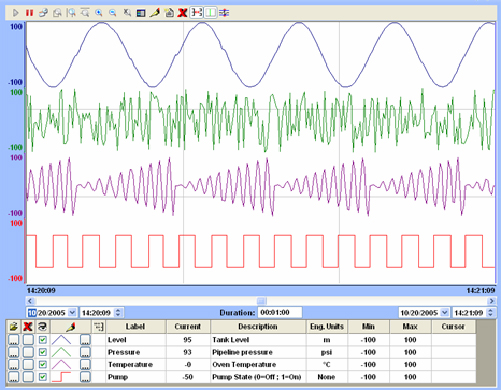
Task: Toggle the Pump pen visibility checkbox
Action: (x=42, y=377)
